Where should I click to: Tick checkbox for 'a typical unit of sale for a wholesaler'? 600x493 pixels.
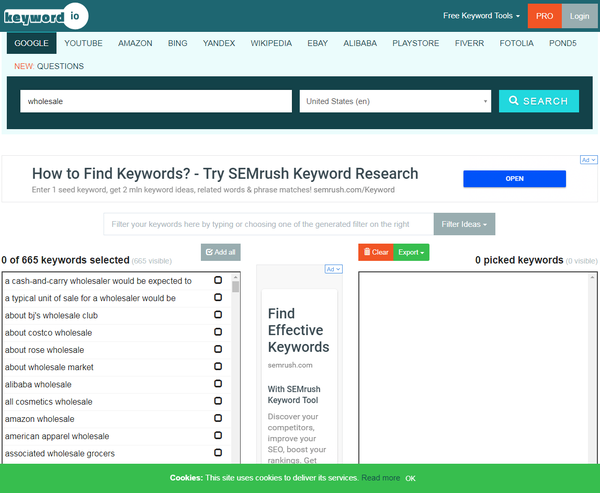pyautogui.click(x=218, y=297)
